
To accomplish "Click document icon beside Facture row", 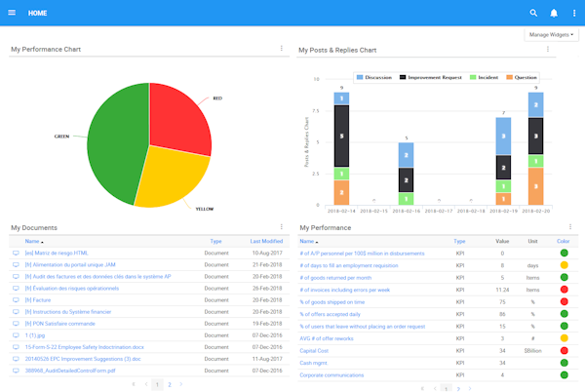I will pos(16,300).
